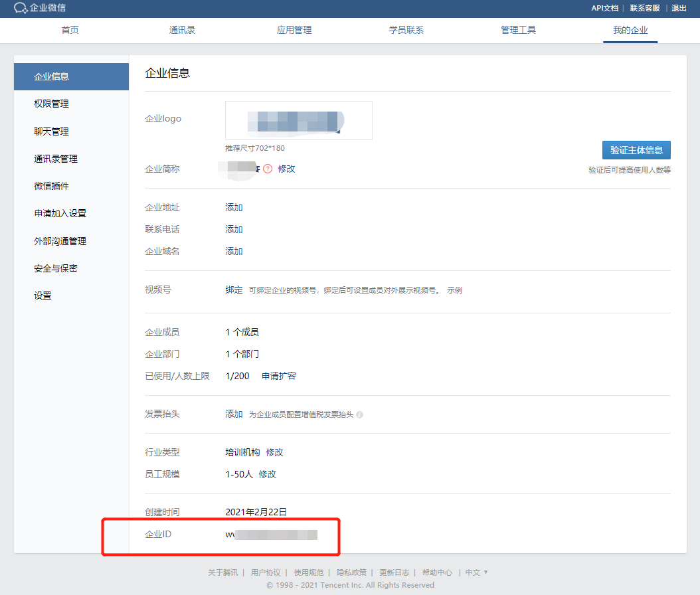Screen dimensions: 700x595
Task: Open the API文档 link top right
Action: pyautogui.click(x=606, y=8)
